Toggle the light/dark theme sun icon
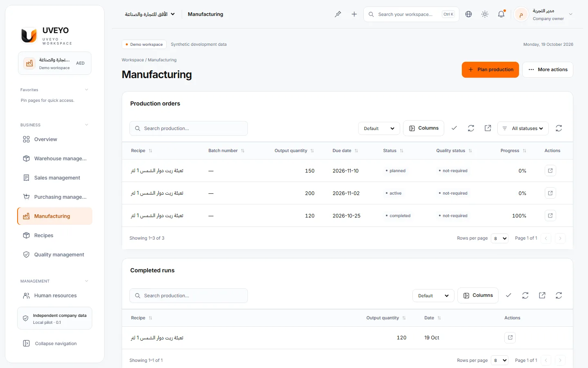Screen dimensions: 588x368 point(485,14)
